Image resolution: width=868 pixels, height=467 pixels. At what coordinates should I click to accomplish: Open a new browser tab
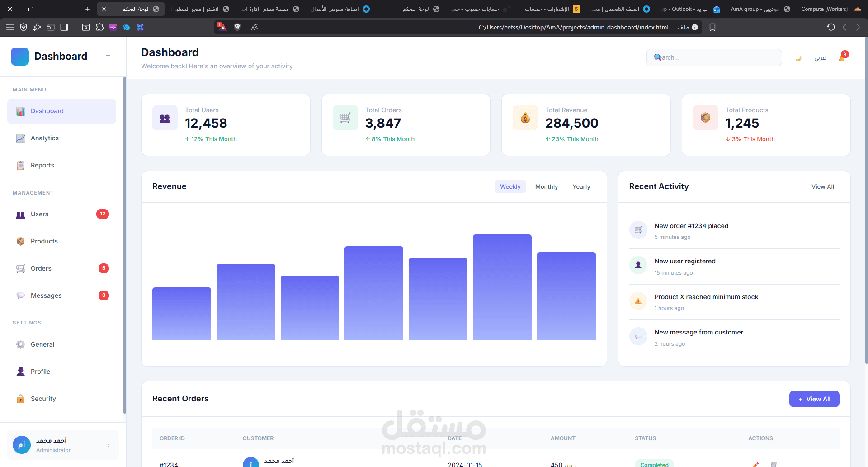[x=87, y=9]
